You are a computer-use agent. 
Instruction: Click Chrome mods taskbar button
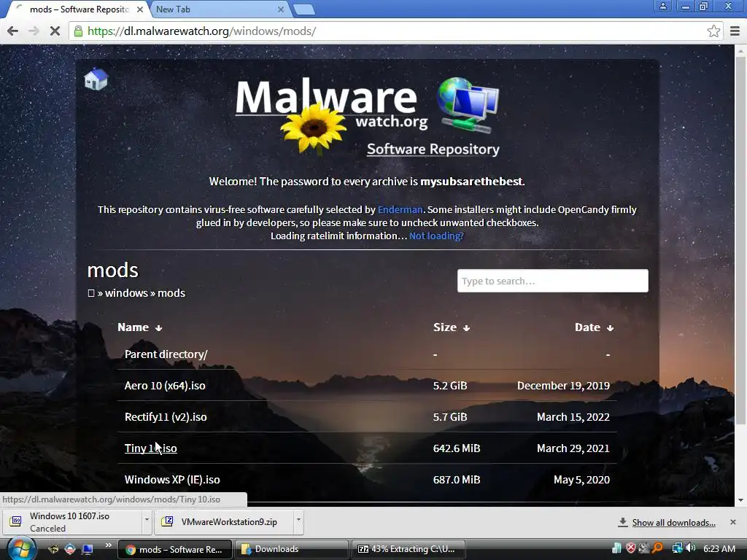[x=174, y=549]
